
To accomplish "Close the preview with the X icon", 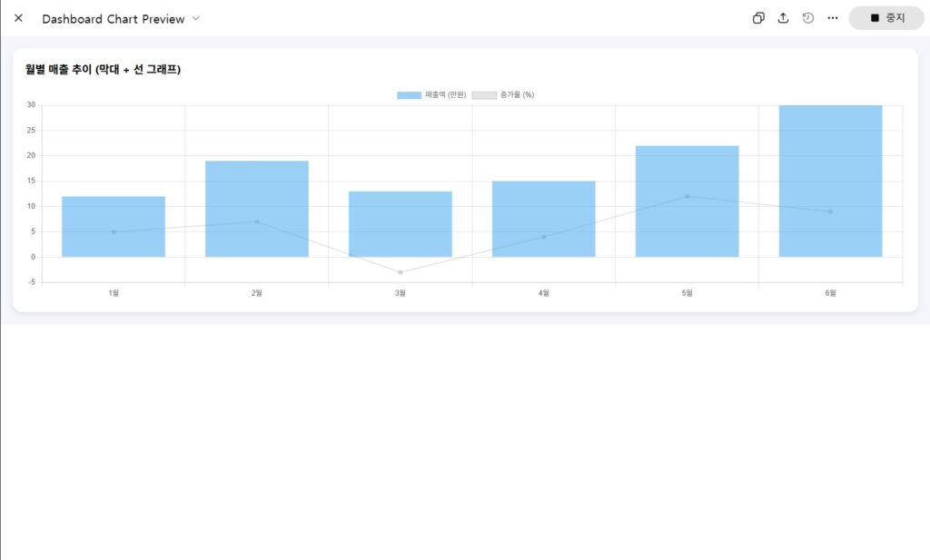I will point(18,18).
